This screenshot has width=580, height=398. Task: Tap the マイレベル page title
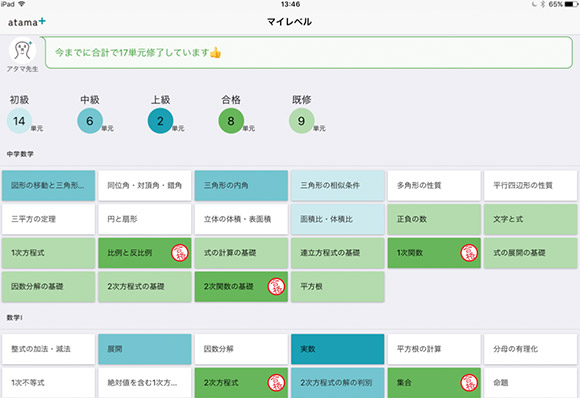click(289, 22)
